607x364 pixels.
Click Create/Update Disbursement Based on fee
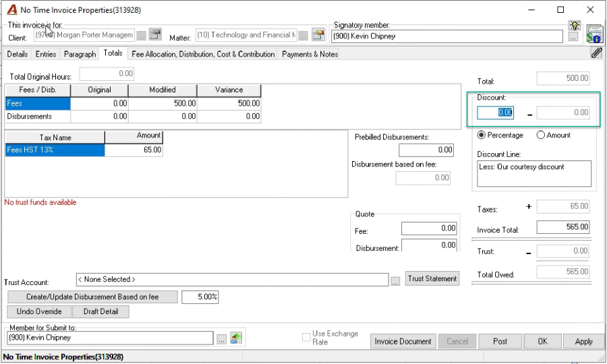(92, 297)
